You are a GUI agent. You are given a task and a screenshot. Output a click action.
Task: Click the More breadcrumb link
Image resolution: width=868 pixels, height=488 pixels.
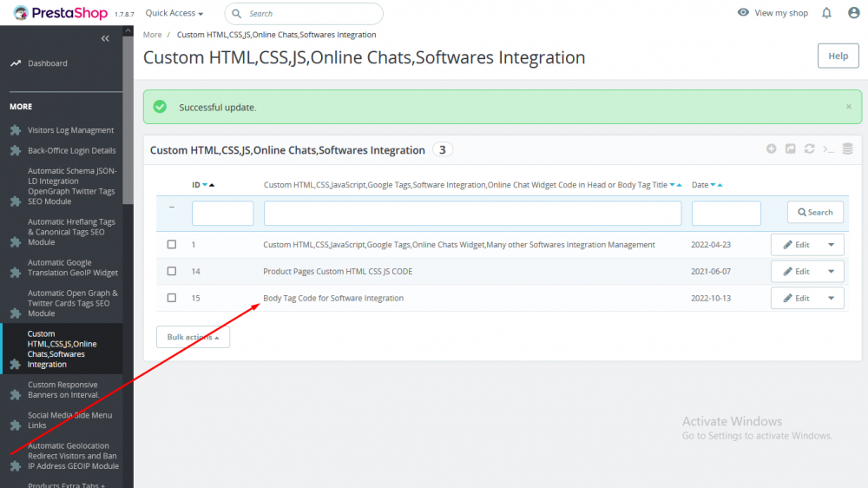(x=152, y=35)
